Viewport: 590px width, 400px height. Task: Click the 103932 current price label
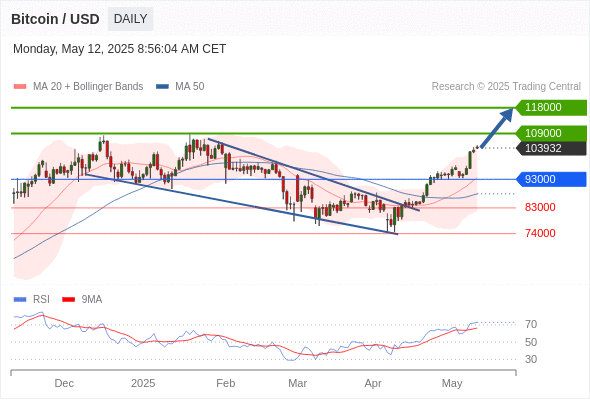551,148
